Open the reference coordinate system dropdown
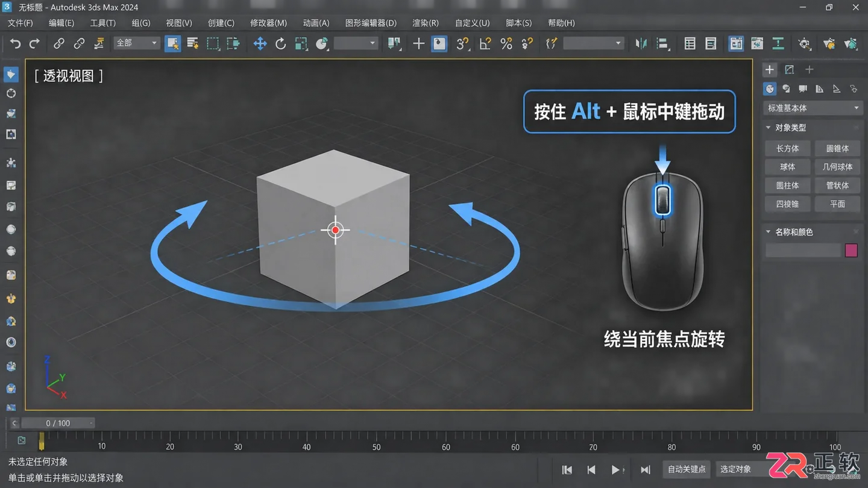868x488 pixels. [356, 43]
